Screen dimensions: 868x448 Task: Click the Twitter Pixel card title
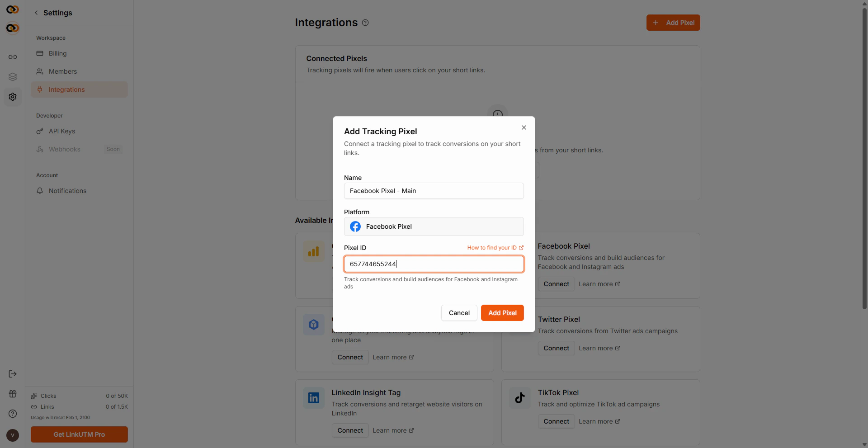tap(559, 319)
